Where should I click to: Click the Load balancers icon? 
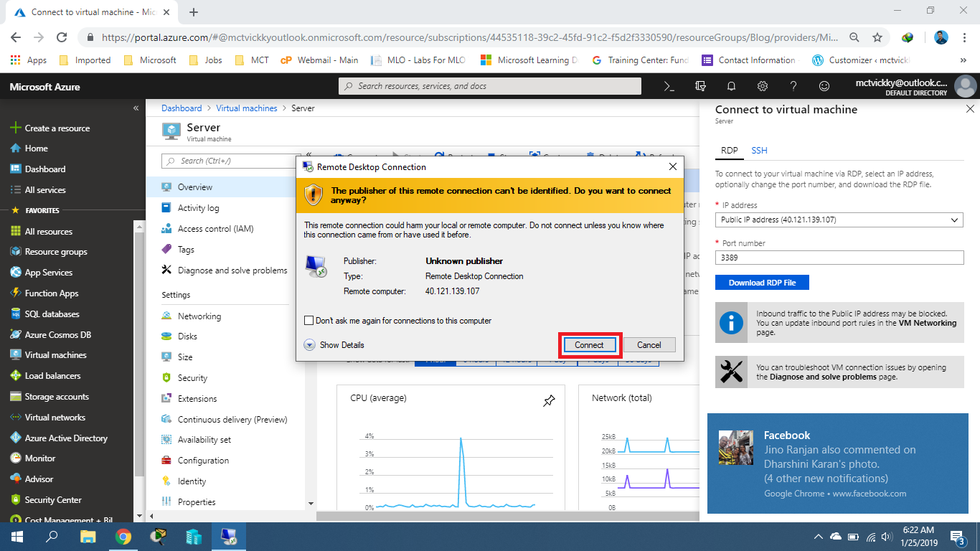point(16,376)
